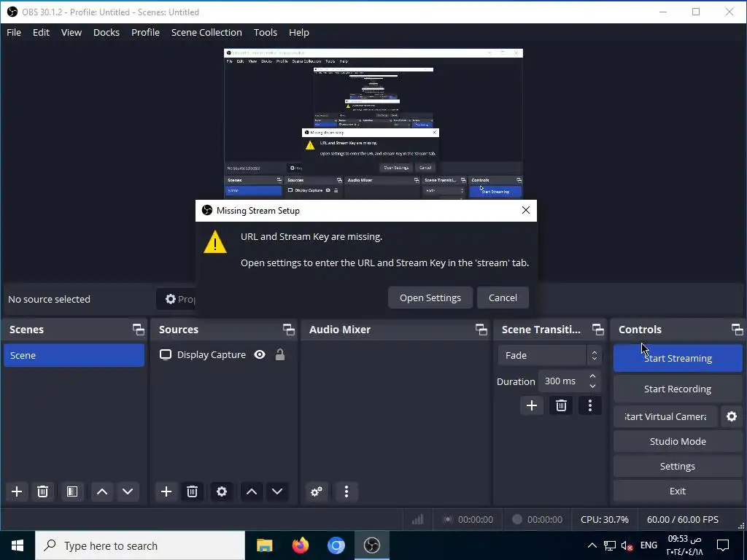The width and height of the screenshot is (747, 560).
Task: Add a new scene with plus icon
Action: click(17, 491)
